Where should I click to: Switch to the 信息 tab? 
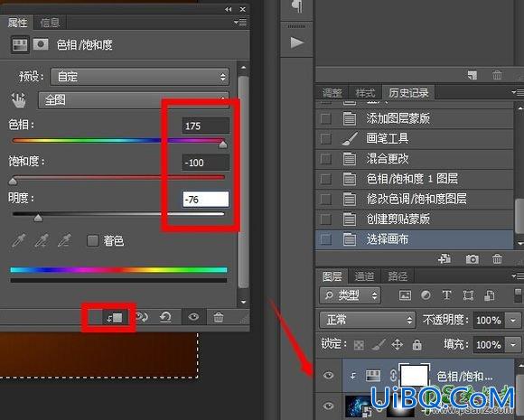click(50, 23)
